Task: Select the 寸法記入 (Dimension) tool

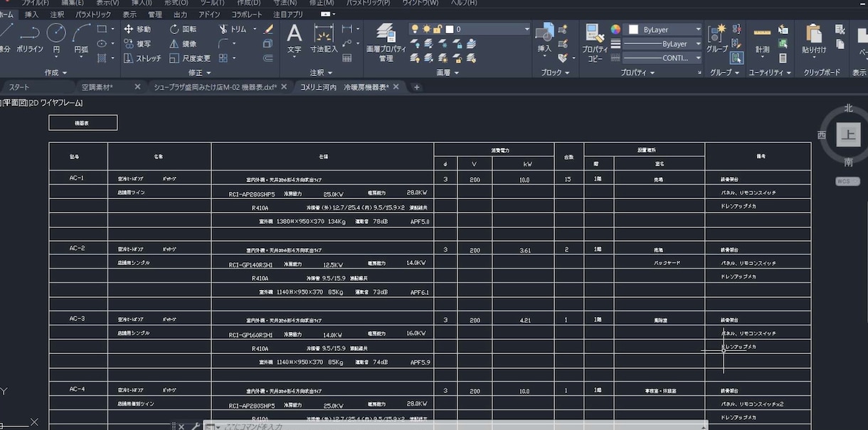Action: click(324, 38)
